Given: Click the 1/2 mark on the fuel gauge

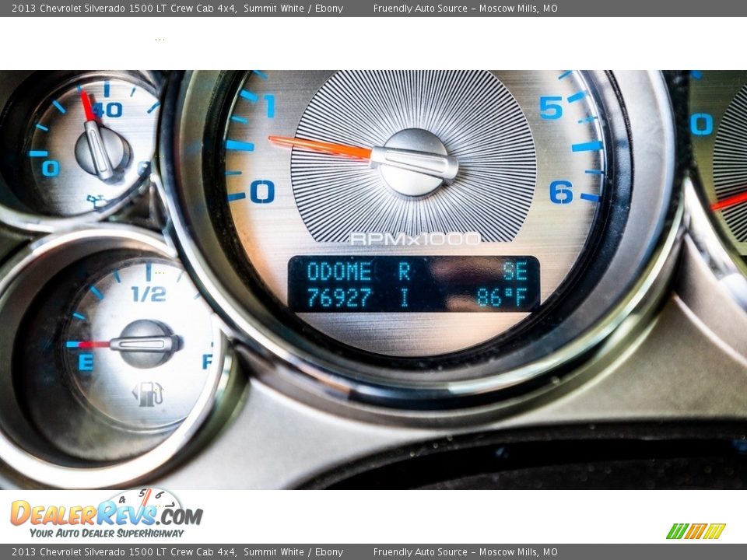Looking at the screenshot, I should coord(149,294).
